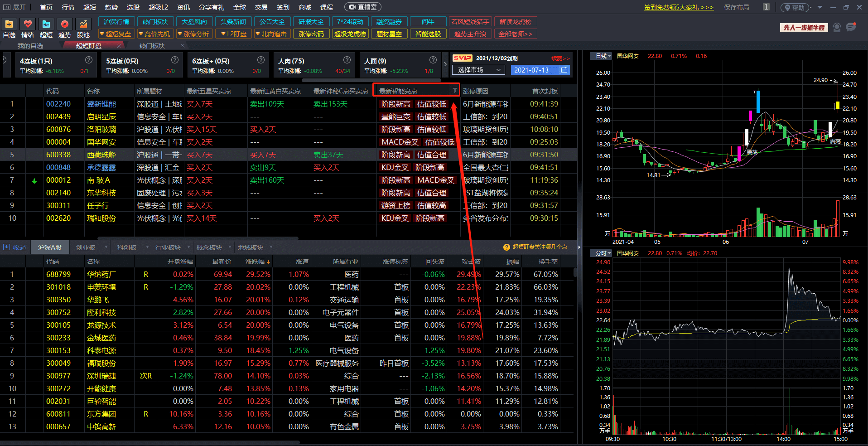Click the 先人一步抓牛股 banner
Viewport: 868px width, 446px height.
coord(804,28)
